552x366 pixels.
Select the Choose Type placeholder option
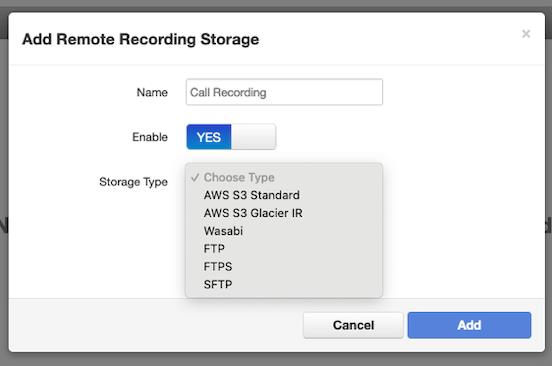[x=284, y=177]
